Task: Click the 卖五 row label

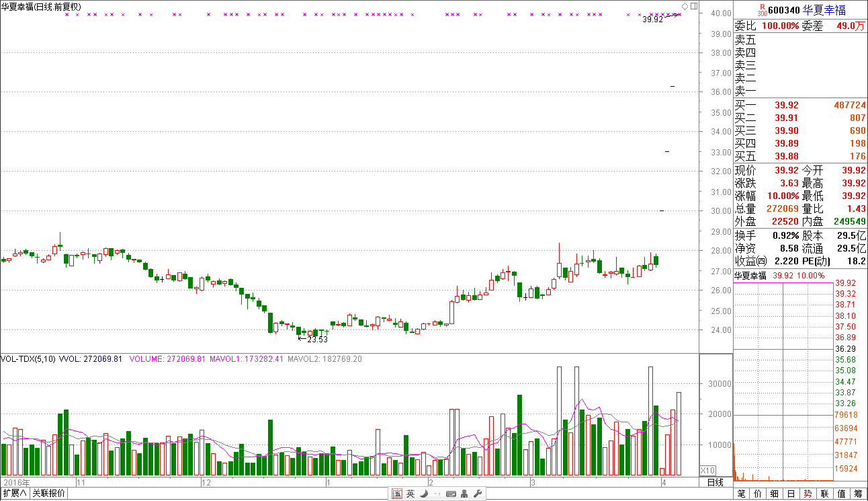Action: (x=746, y=40)
